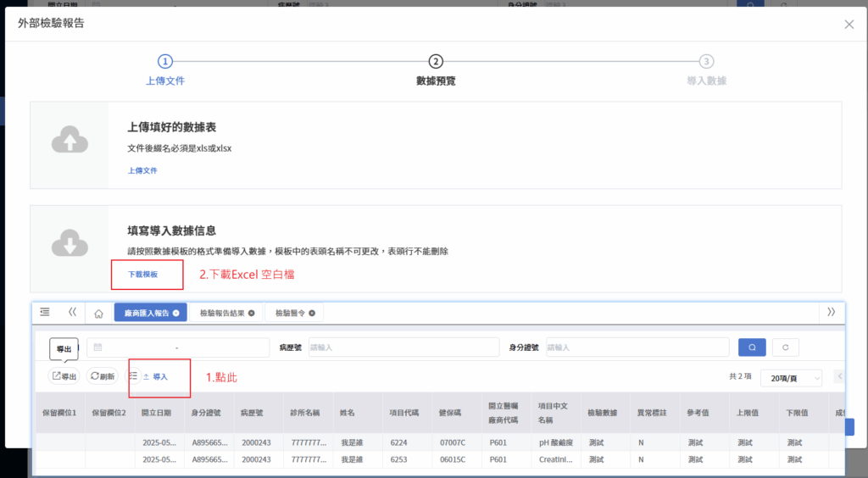Select the pH 酸鹼度 cell

(x=556, y=442)
